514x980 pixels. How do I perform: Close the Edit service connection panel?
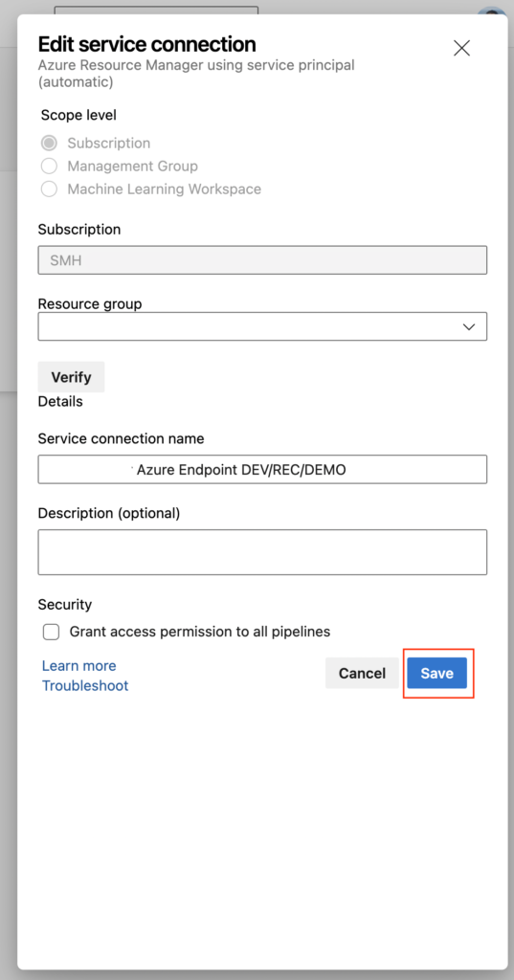pos(461,48)
